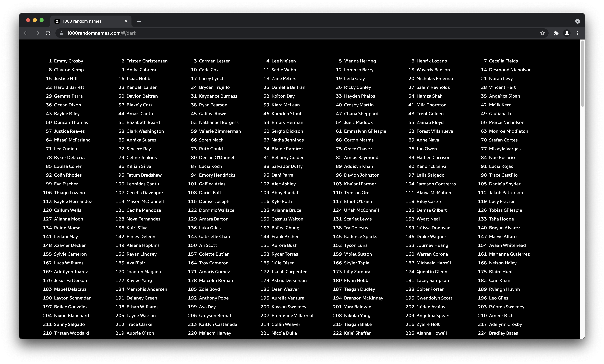Click the name Emmy Crosby
This screenshot has width=604, height=364.
tap(68, 61)
